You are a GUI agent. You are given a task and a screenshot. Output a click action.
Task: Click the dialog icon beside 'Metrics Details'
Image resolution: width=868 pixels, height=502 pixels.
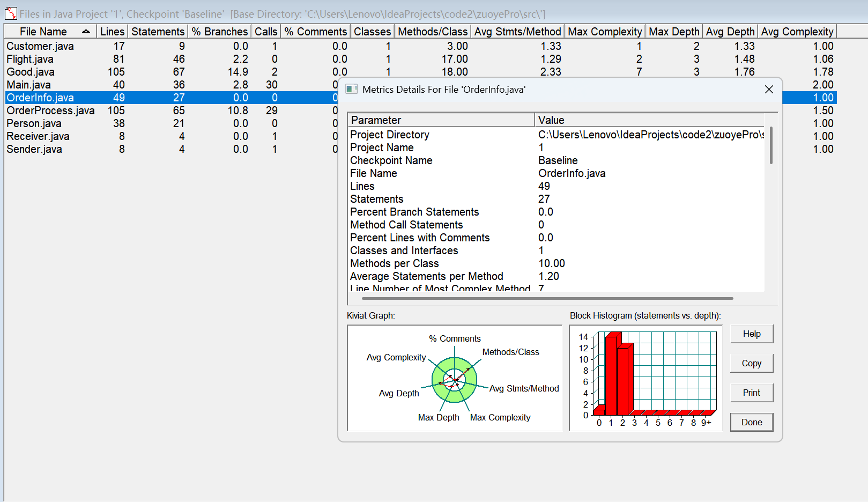[351, 89]
